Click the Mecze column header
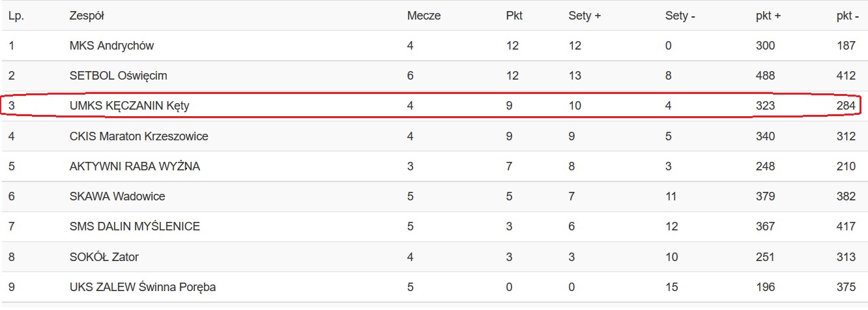The image size is (868, 310). [x=424, y=16]
